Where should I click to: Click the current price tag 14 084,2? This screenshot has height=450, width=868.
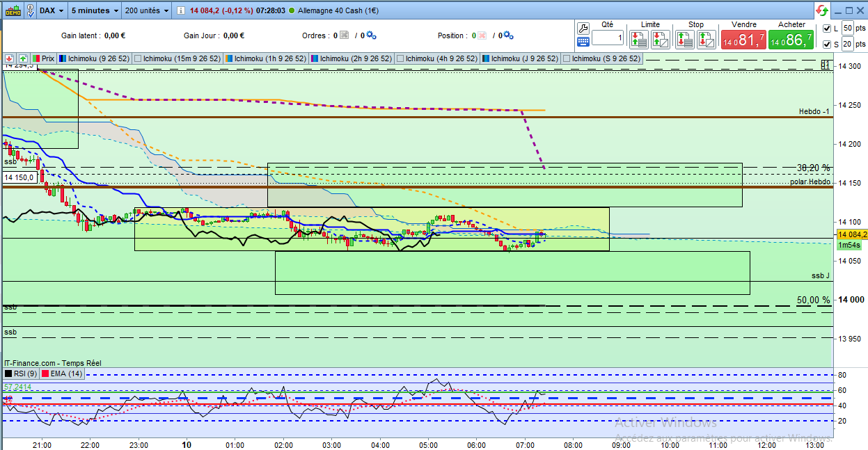853,234
